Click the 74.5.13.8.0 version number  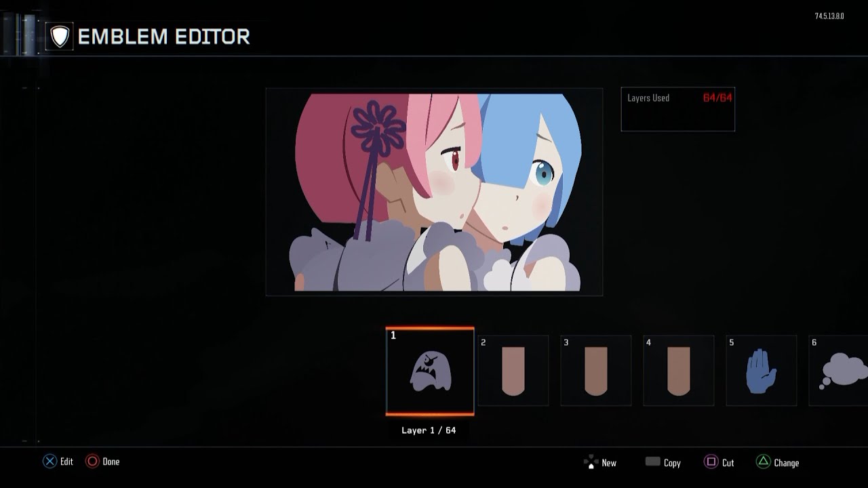point(829,16)
